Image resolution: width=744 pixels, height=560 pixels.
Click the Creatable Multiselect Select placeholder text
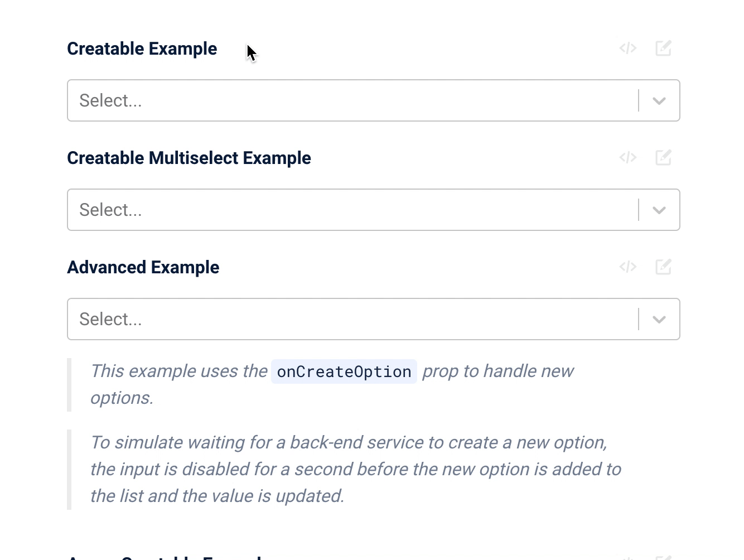[110, 210]
